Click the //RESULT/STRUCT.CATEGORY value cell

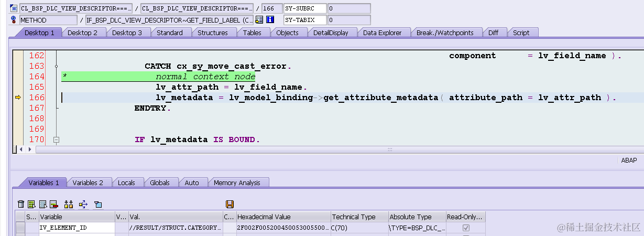point(176,228)
